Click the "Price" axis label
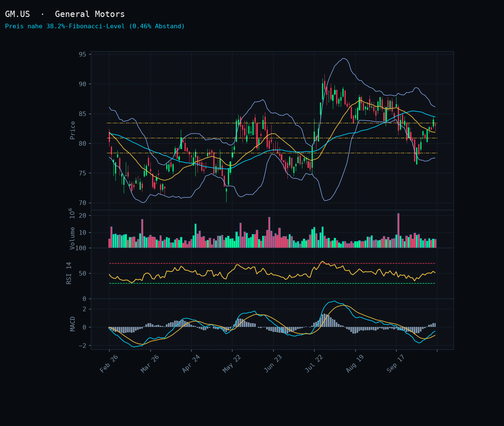 73,130
